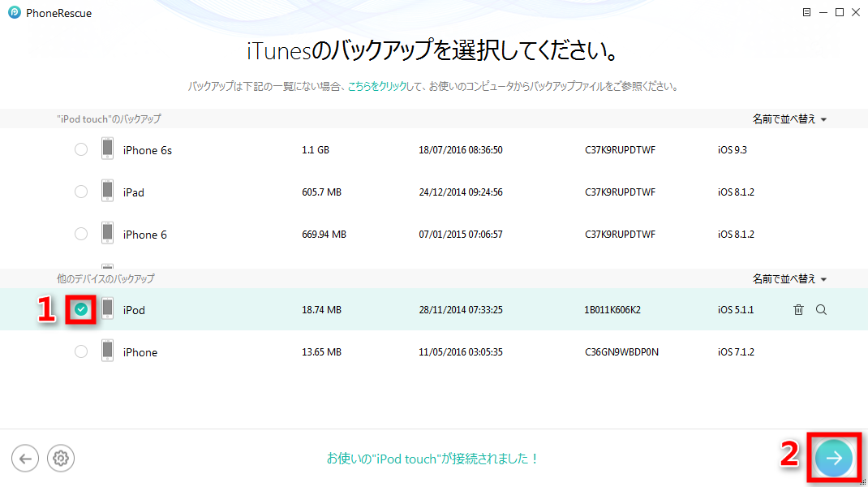Image resolution: width=868 pixels, height=487 pixels.
Task: Click the iPod device icon
Action: tap(107, 308)
